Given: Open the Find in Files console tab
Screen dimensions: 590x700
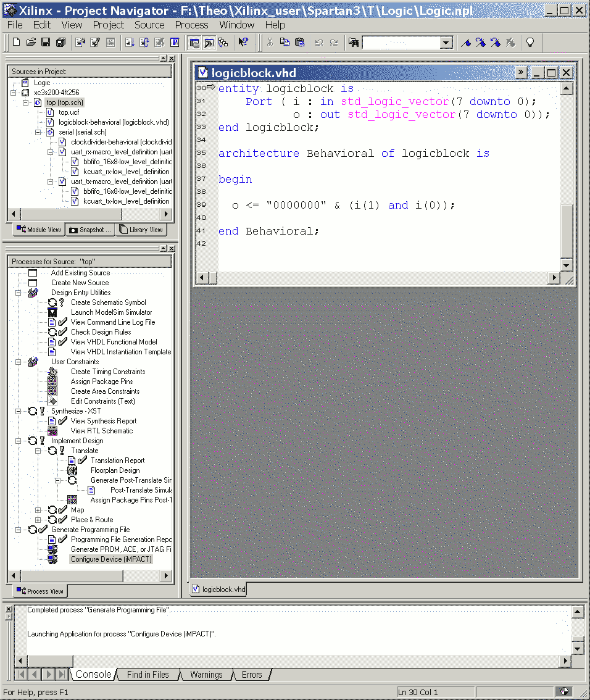Looking at the screenshot, I should 147,675.
